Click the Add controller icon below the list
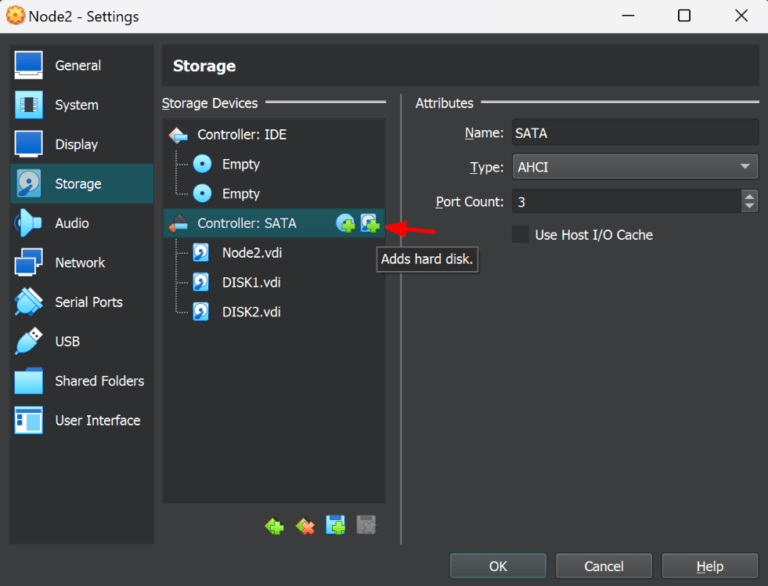This screenshot has height=586, width=768. click(x=274, y=525)
